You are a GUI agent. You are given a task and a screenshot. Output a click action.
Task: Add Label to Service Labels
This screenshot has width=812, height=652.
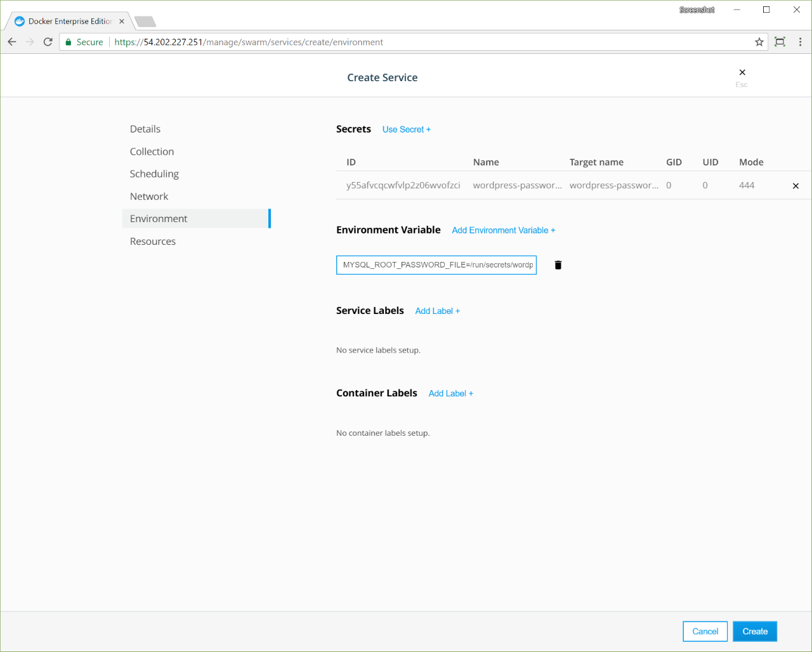point(437,311)
